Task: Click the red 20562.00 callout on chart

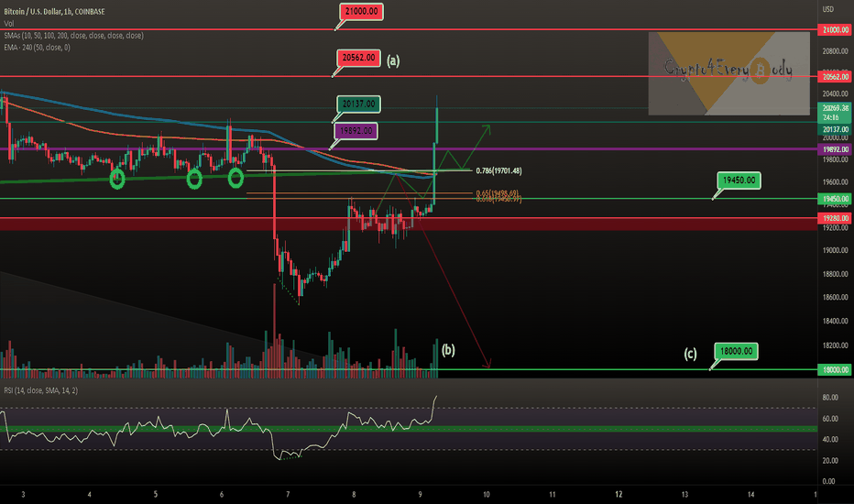Action: (x=358, y=58)
